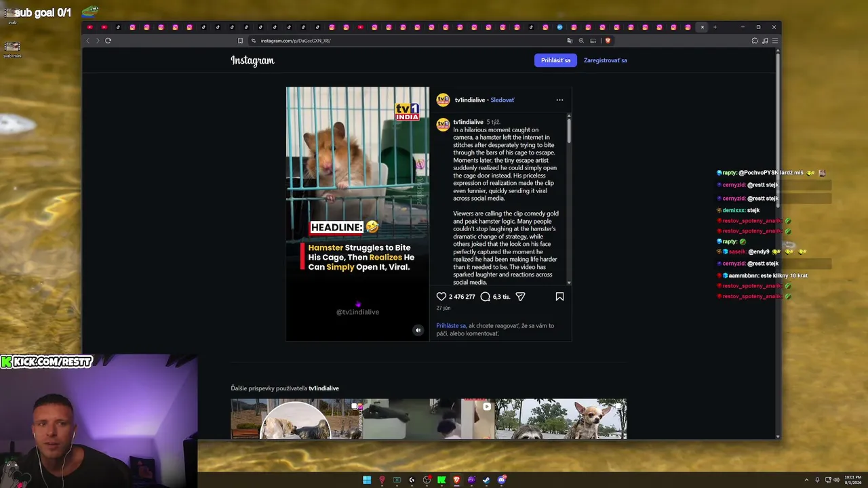
Task: Open site settings icon beside the URL
Action: point(254,41)
